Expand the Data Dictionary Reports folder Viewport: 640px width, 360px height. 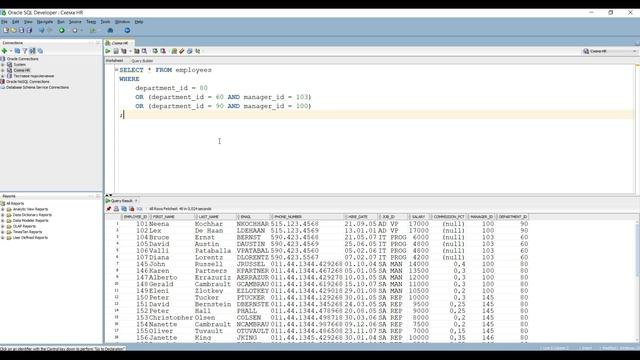(x=3, y=215)
